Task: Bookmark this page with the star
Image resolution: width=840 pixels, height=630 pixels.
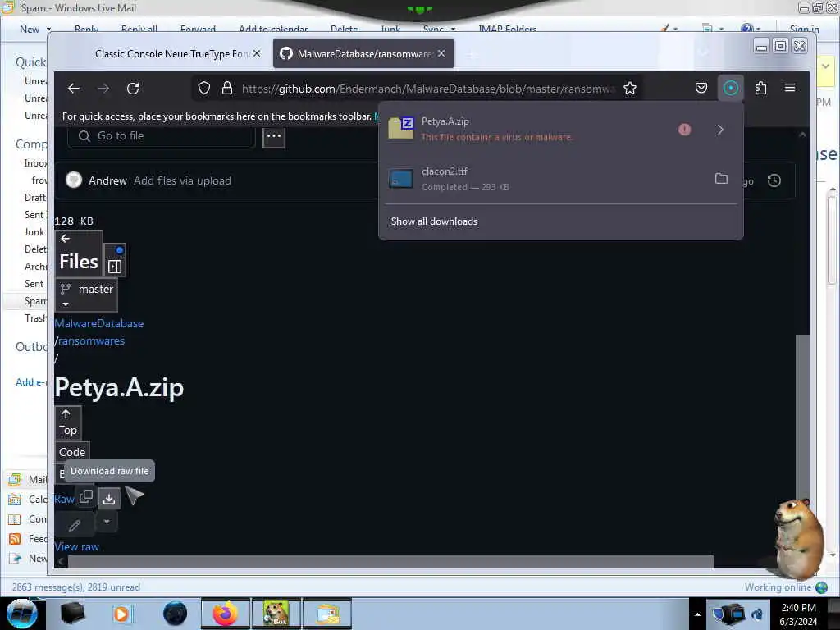Action: pos(630,89)
